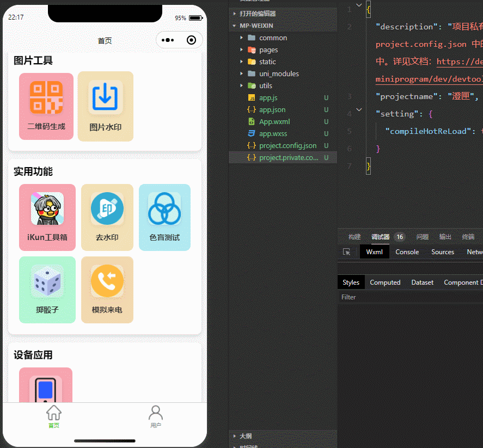Click the 实用功能 section heading
This screenshot has width=483, height=448.
[x=33, y=171]
